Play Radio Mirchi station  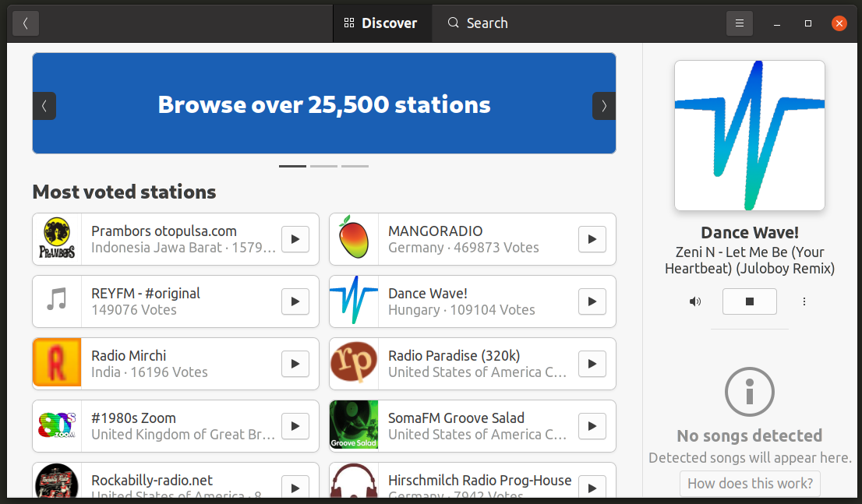tap(295, 364)
